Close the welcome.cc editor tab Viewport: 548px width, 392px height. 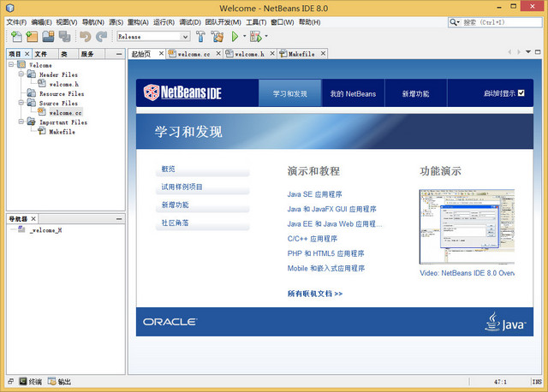(x=218, y=53)
